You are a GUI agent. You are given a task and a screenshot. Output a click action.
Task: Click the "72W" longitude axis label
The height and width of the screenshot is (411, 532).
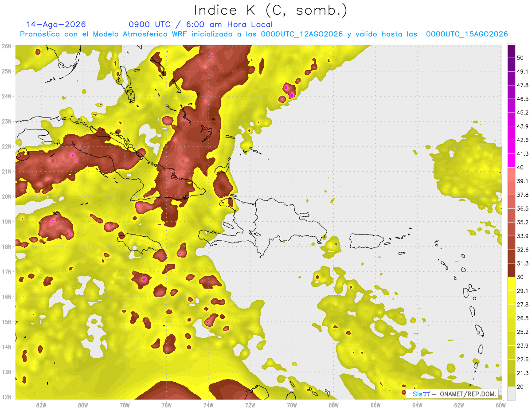click(250, 405)
